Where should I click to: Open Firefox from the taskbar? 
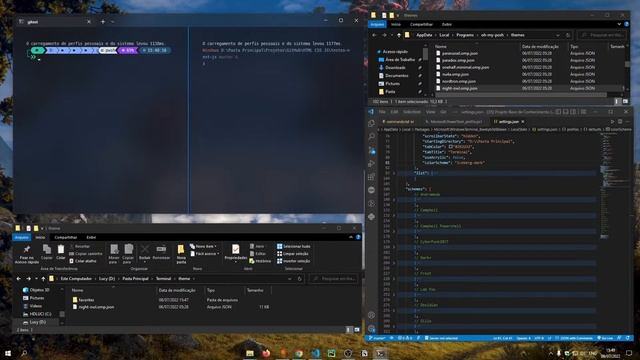266,353
